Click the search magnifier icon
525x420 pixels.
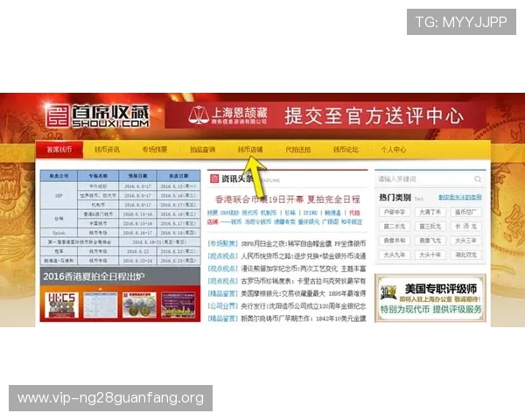click(x=478, y=179)
